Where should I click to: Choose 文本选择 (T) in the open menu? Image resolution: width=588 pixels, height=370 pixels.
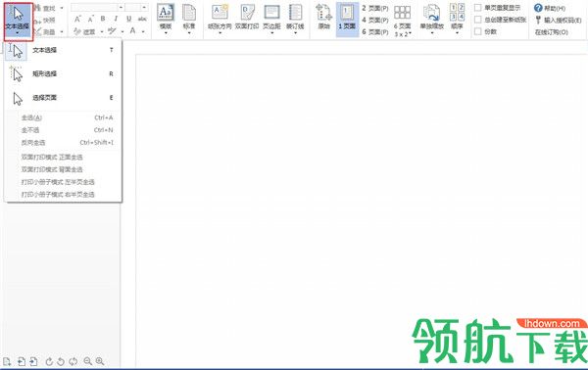[63, 50]
